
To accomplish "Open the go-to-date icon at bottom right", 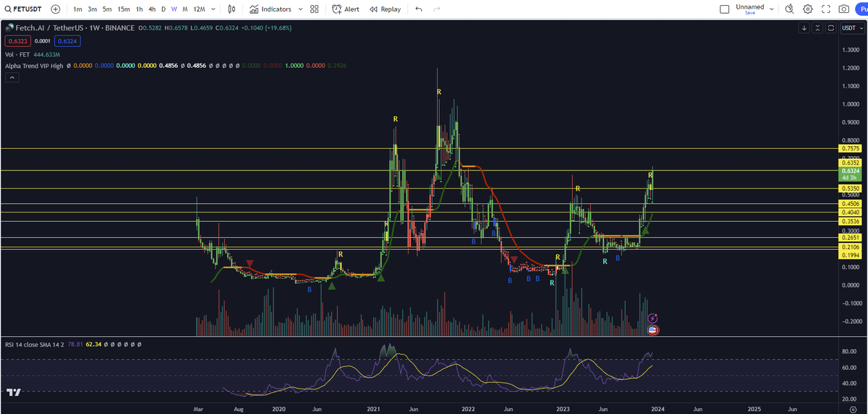I will click(853, 408).
